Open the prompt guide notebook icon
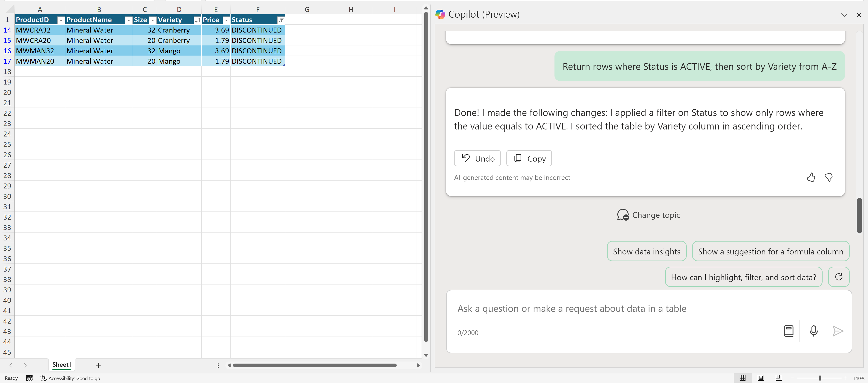868x383 pixels. (788, 331)
